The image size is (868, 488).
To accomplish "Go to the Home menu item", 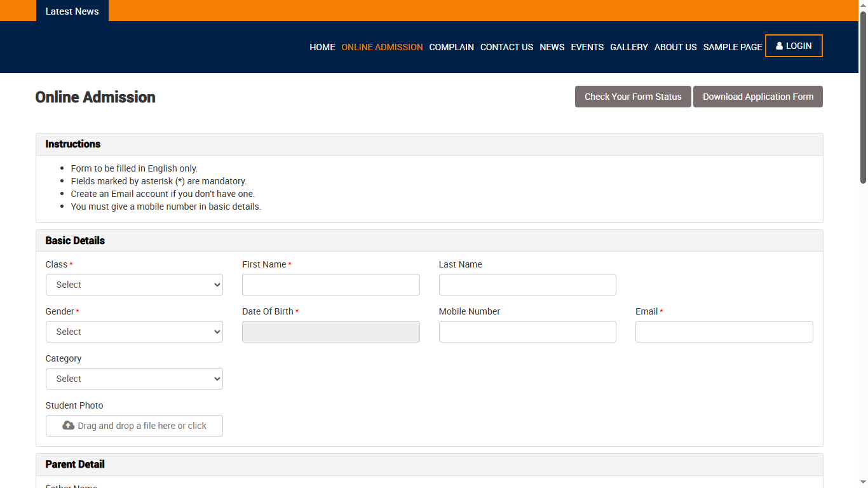I will (322, 47).
